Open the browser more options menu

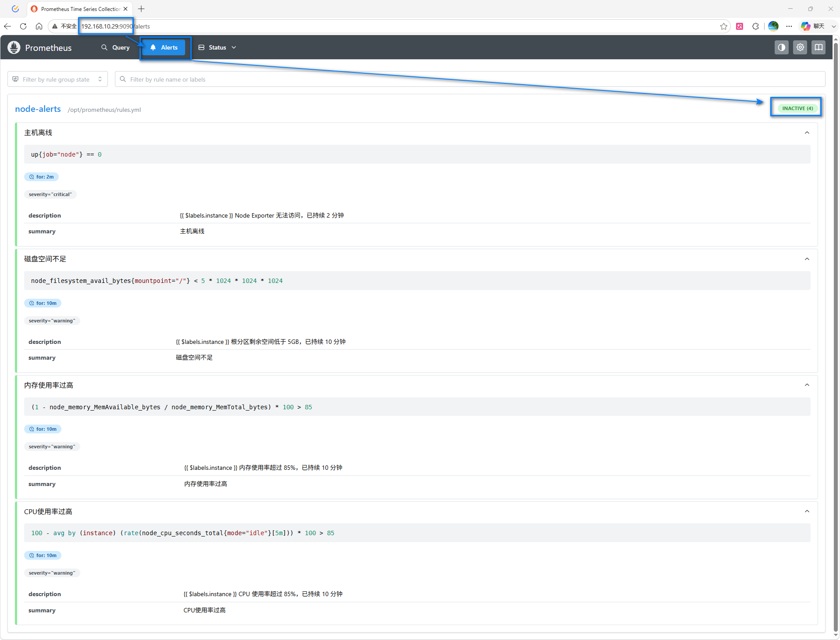coord(789,26)
